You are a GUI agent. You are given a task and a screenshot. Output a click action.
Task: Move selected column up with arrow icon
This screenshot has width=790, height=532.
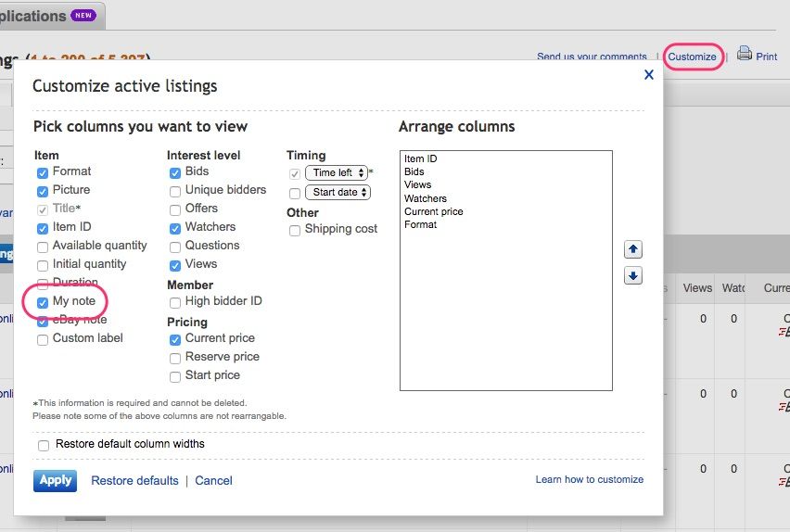pyautogui.click(x=633, y=249)
